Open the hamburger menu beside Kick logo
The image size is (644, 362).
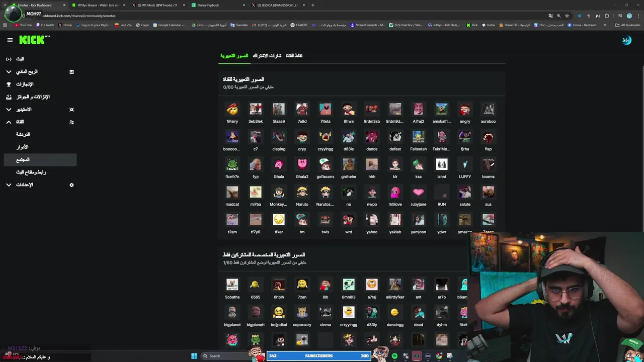pyautogui.click(x=10, y=40)
